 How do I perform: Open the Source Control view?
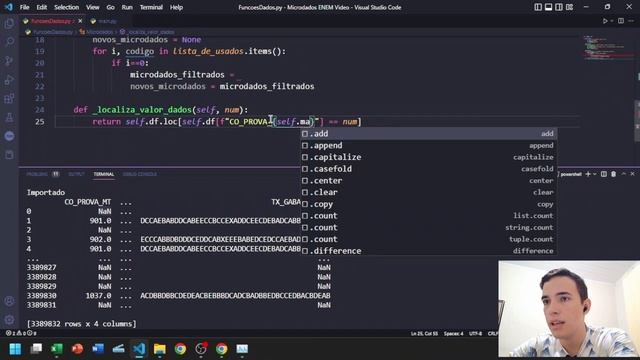[9, 60]
